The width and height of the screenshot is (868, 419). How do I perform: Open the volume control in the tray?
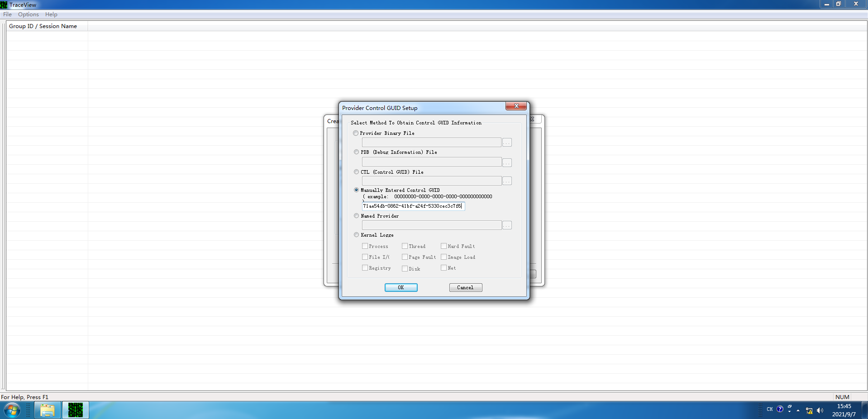(x=820, y=410)
